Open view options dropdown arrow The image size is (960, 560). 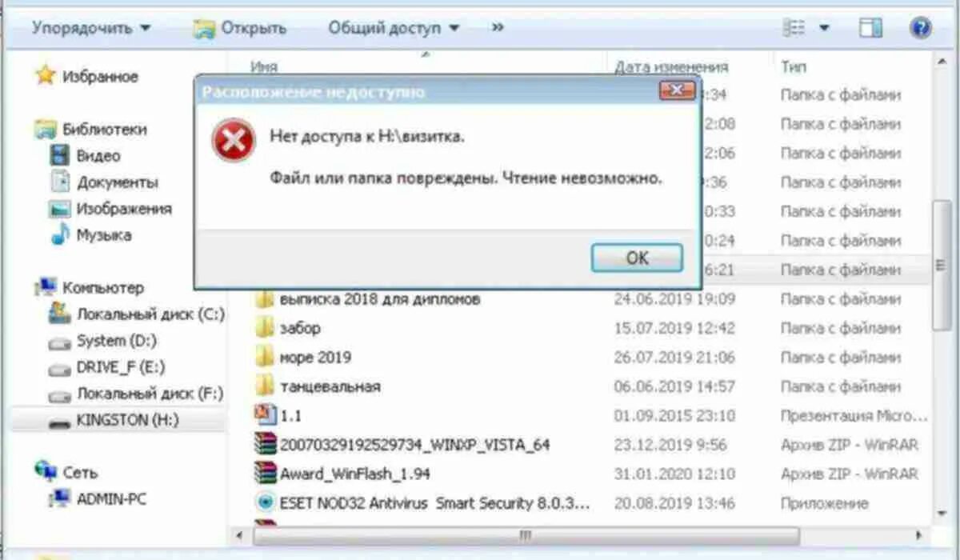point(824,29)
